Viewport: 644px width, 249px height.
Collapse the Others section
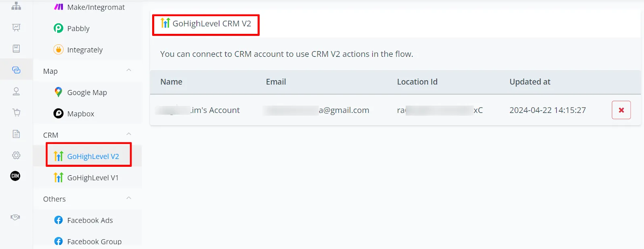point(129,198)
